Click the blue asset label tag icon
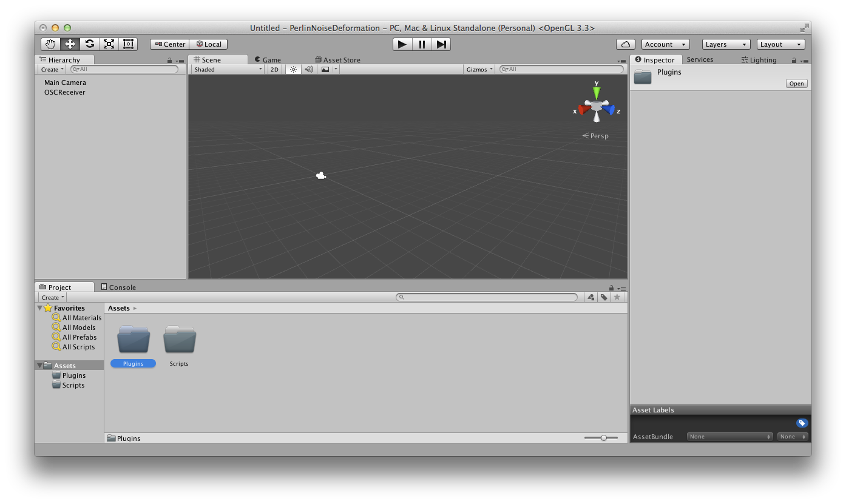 point(802,423)
